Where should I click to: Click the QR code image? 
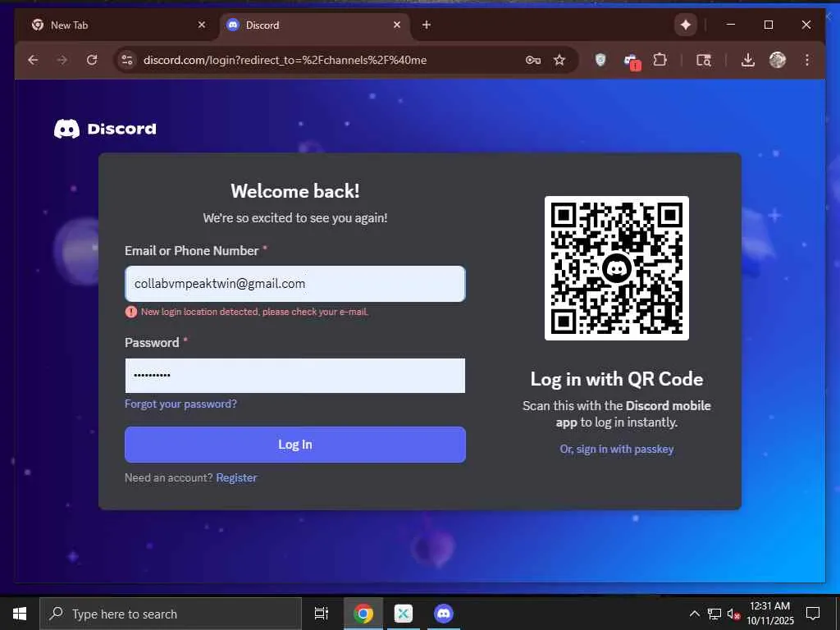[617, 268]
